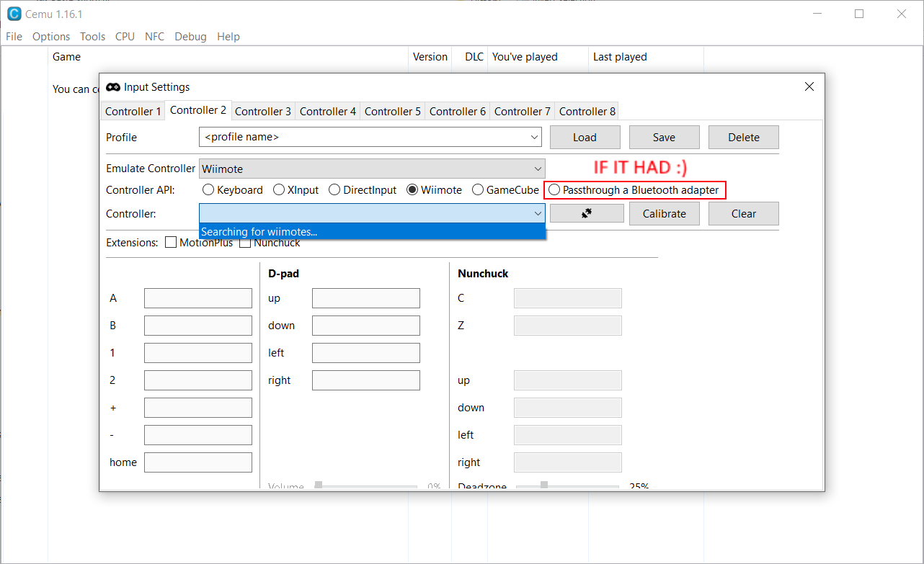
Task: Click the Nunchuck down mapping field
Action: click(x=568, y=408)
